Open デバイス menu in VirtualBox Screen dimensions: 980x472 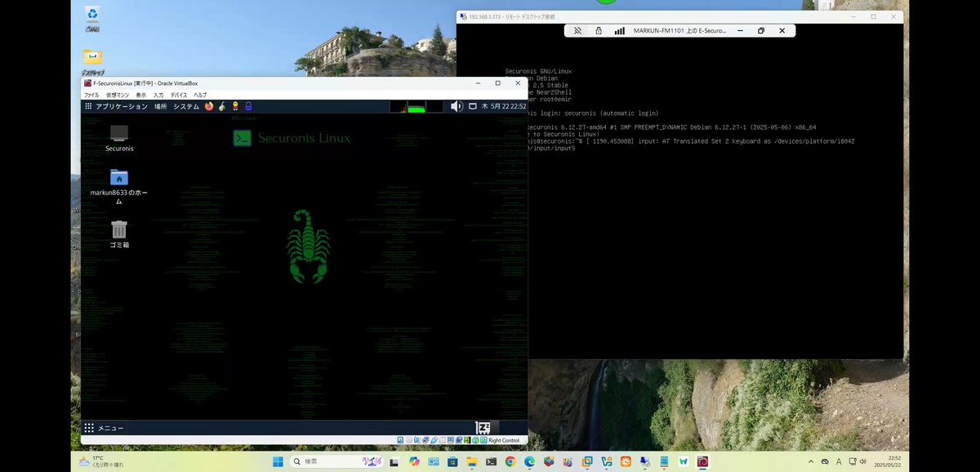pyautogui.click(x=179, y=95)
